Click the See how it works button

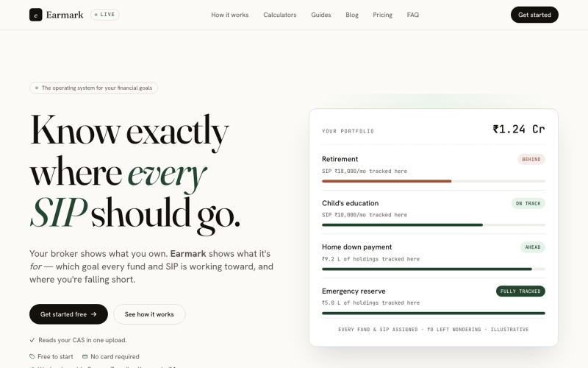(x=149, y=314)
